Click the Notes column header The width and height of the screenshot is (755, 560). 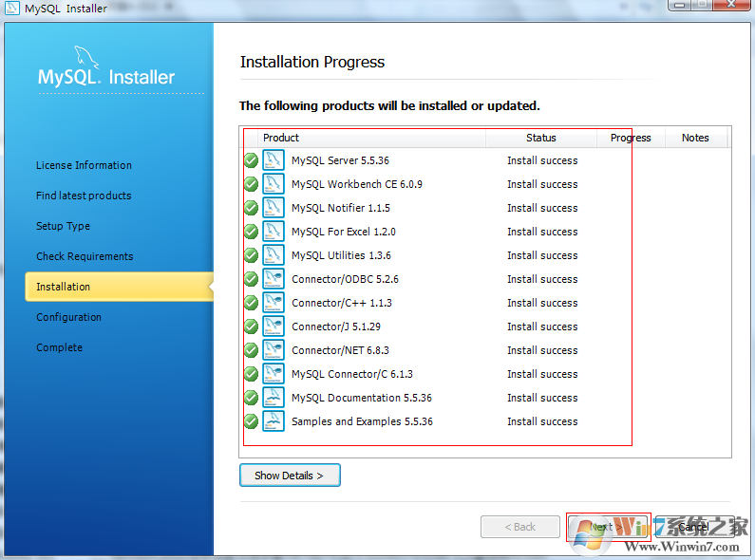click(695, 138)
